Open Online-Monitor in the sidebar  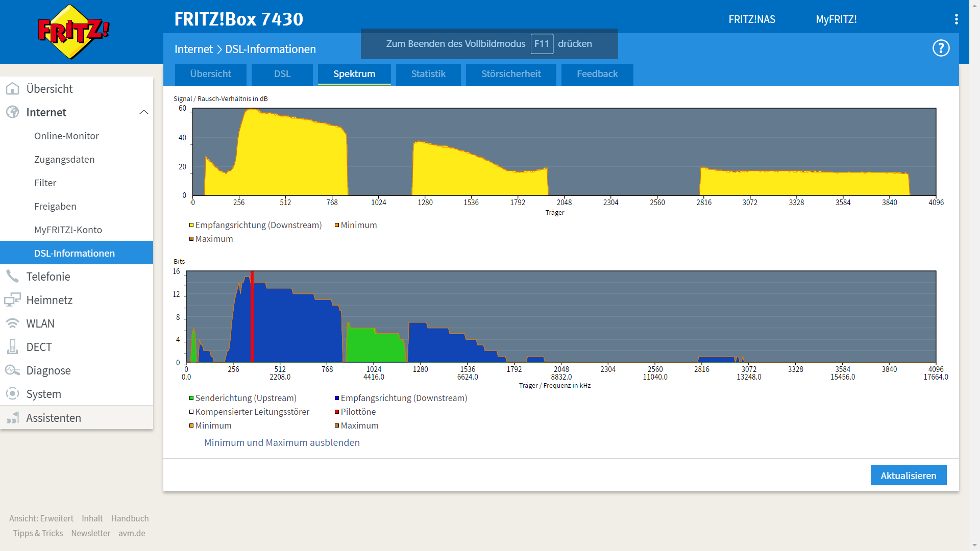[x=66, y=136]
